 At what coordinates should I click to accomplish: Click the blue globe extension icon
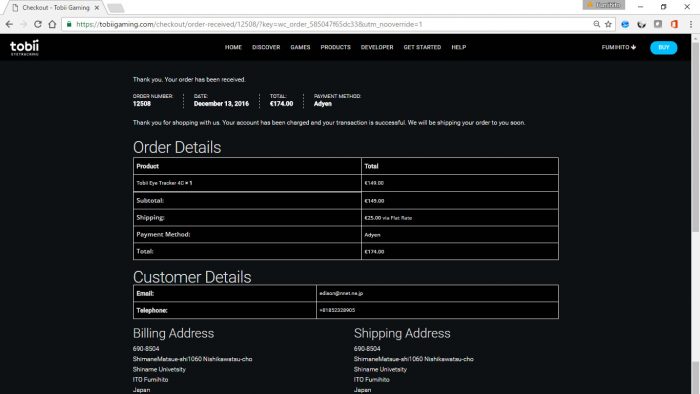625,24
